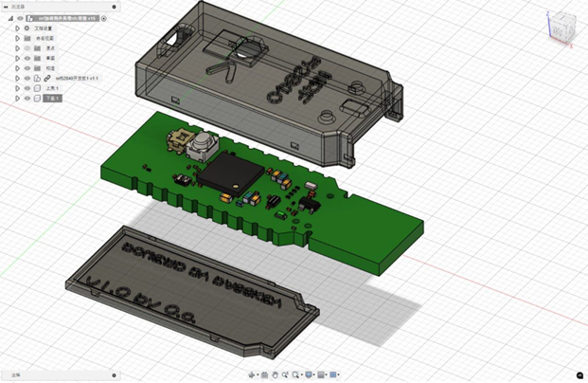The image size is (588, 383).
Task: Click the 原点 origin folder icon
Action: [x=37, y=48]
